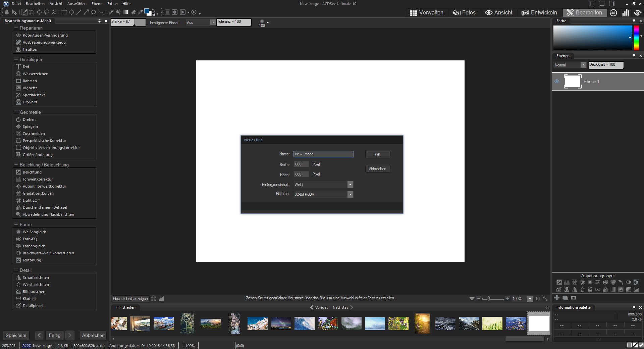Screen dimensions: 644x349
Task: Toggle Gespeichert anzeigen preview
Action: tap(130, 299)
